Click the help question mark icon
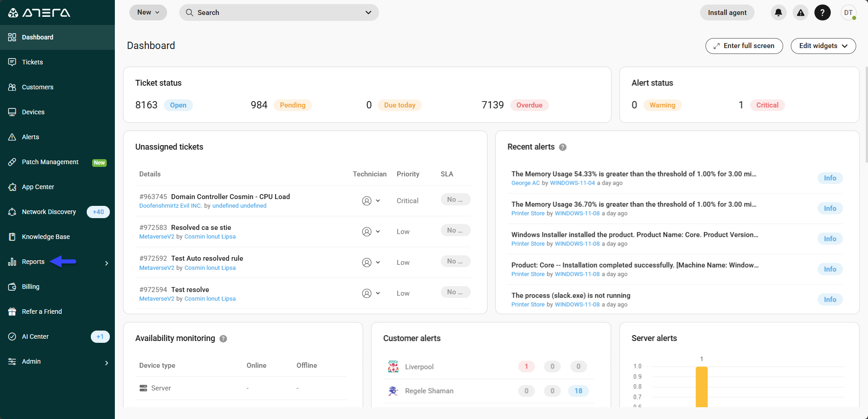 point(823,12)
